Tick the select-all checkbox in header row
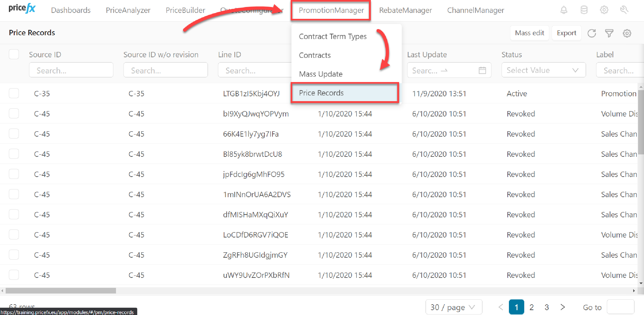 coord(14,54)
